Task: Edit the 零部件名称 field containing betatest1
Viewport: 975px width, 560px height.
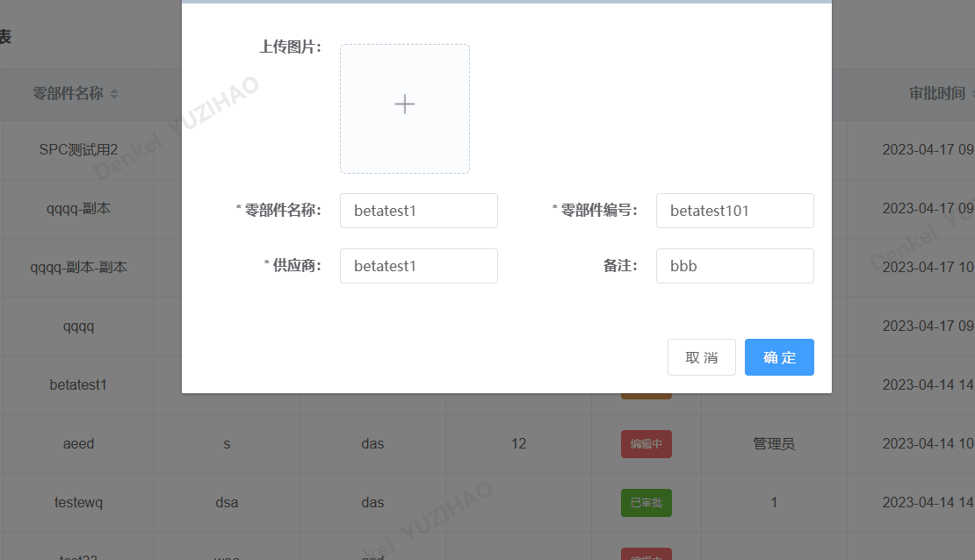Action: (x=418, y=211)
